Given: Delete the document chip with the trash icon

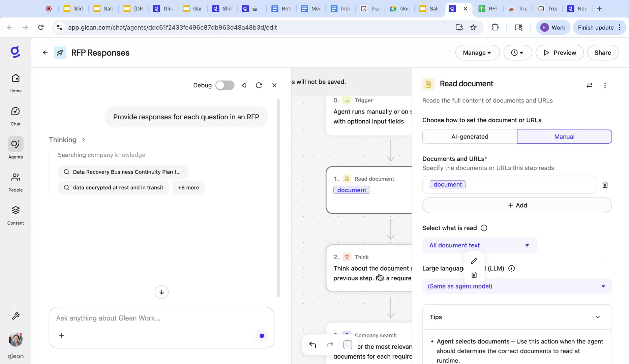Looking at the screenshot, I should tap(605, 185).
